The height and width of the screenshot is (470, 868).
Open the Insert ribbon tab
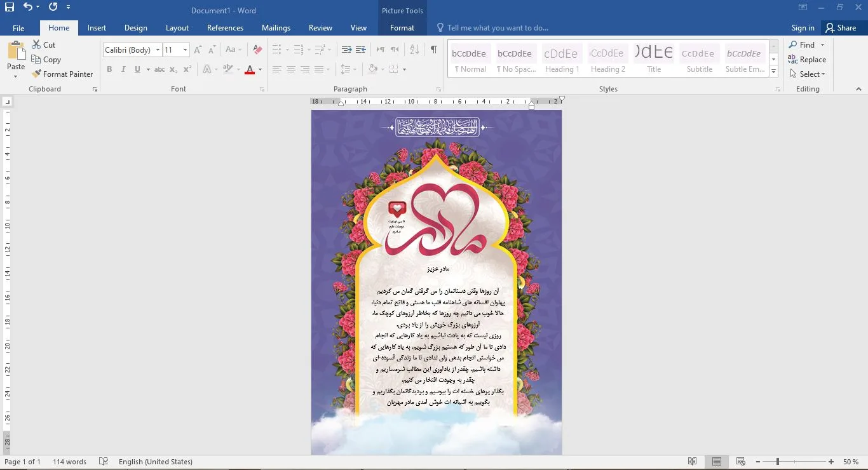pos(97,28)
